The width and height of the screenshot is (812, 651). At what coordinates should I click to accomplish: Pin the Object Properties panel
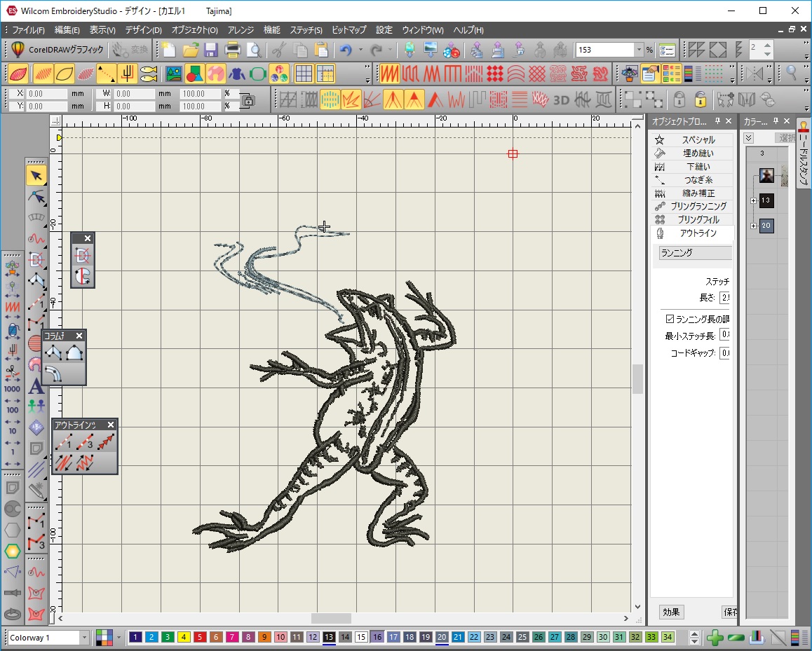tap(717, 121)
